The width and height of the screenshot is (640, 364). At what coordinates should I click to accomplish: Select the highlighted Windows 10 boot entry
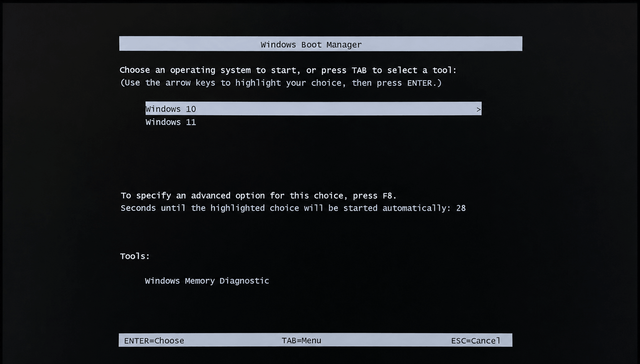(313, 109)
